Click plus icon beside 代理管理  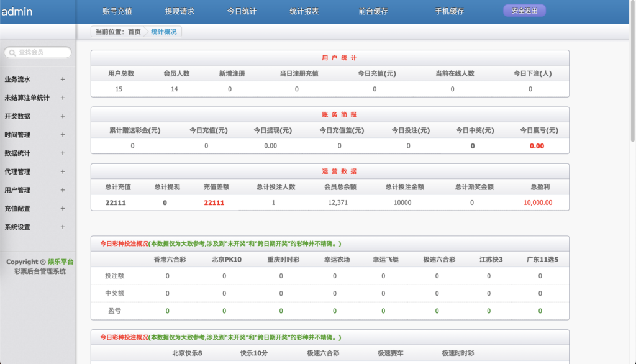62,171
